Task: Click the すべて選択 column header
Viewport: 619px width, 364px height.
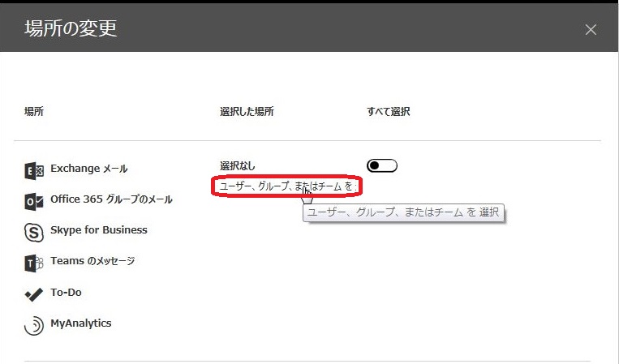Action: 389,112
